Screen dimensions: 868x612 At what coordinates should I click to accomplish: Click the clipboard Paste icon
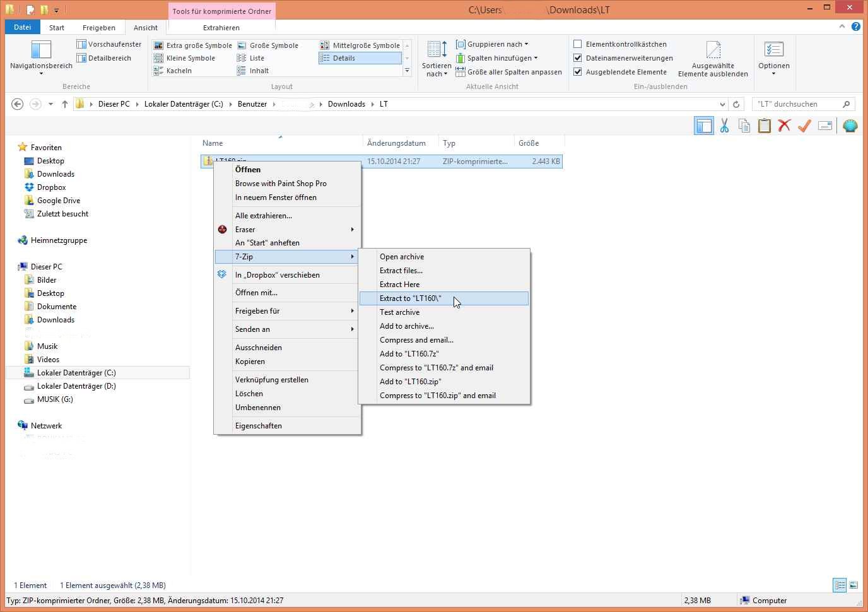click(x=764, y=126)
